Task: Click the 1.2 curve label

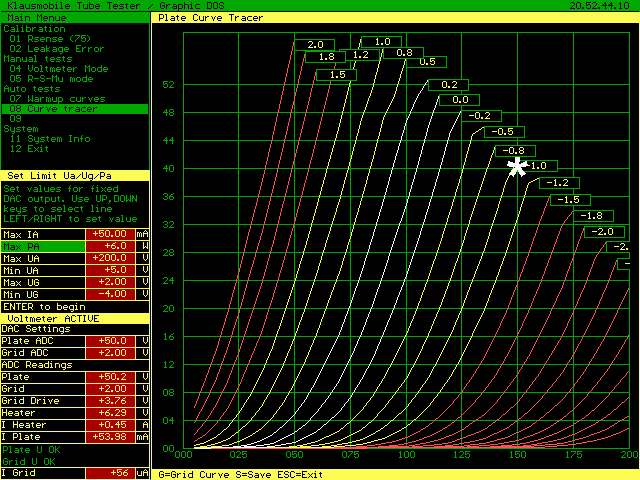Action: [x=360, y=55]
